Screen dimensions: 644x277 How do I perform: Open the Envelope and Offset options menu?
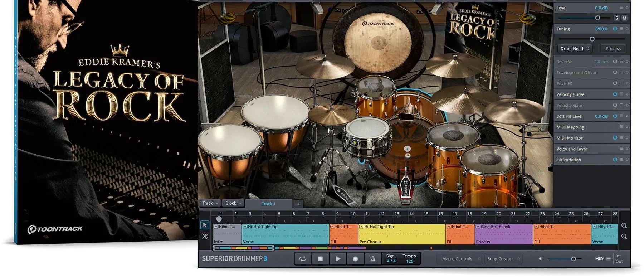[621, 72]
